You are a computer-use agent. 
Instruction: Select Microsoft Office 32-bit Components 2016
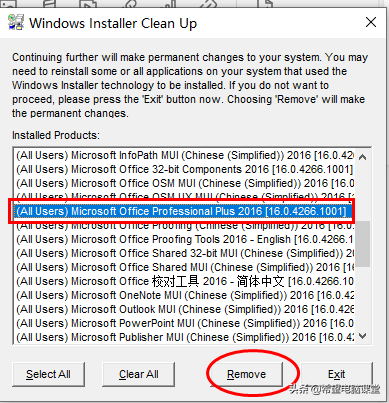coord(184,169)
